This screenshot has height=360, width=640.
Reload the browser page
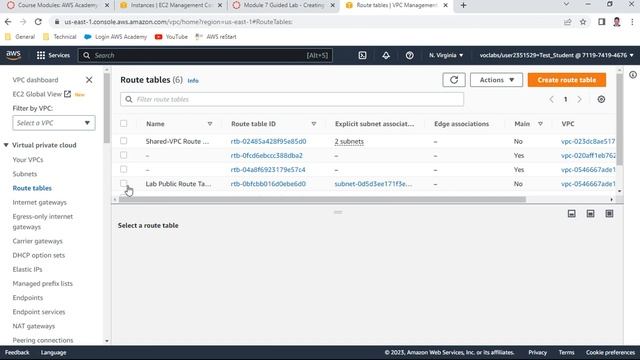click(38, 22)
